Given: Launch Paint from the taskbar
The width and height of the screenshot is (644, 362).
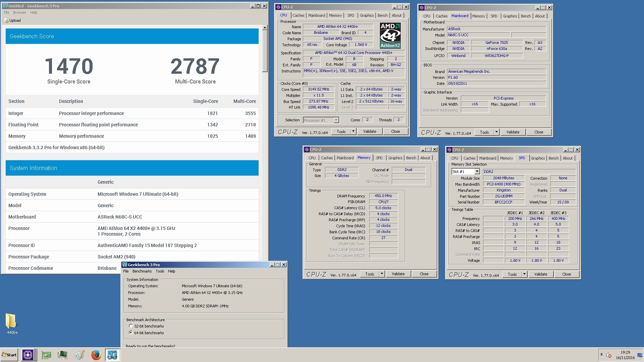Looking at the screenshot, I should 79,355.
